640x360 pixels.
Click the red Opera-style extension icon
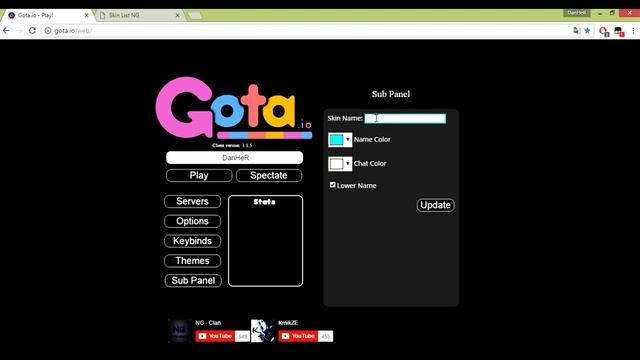604,31
